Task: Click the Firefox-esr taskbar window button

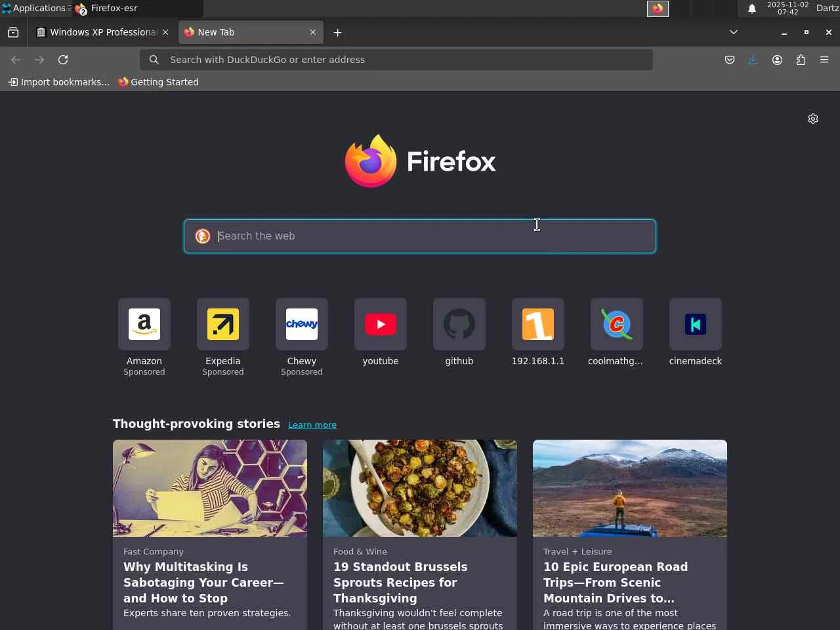Action: point(138,9)
